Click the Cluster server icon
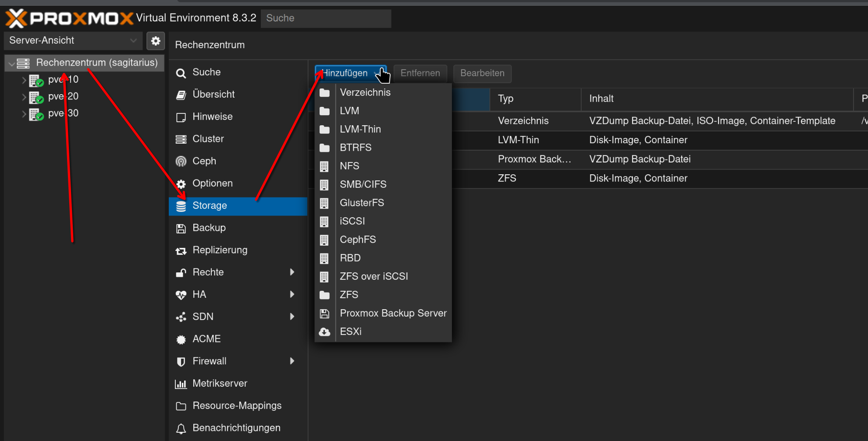 [x=181, y=139]
